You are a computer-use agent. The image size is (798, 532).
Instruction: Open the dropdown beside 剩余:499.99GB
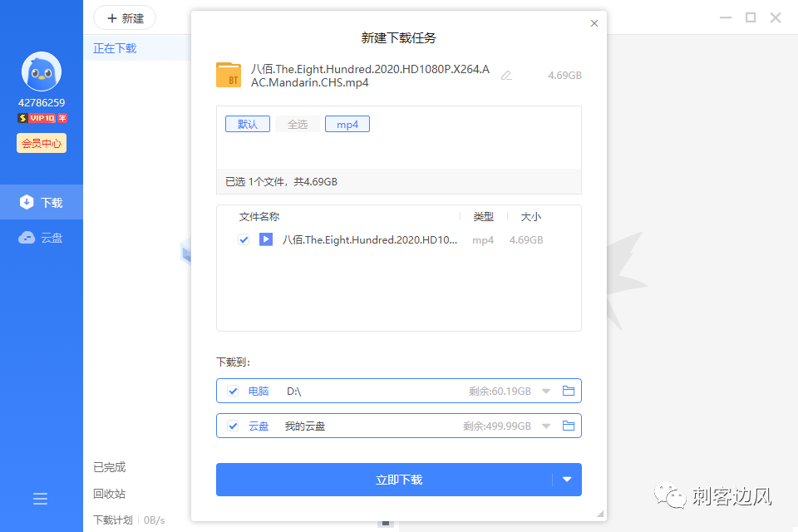point(546,426)
